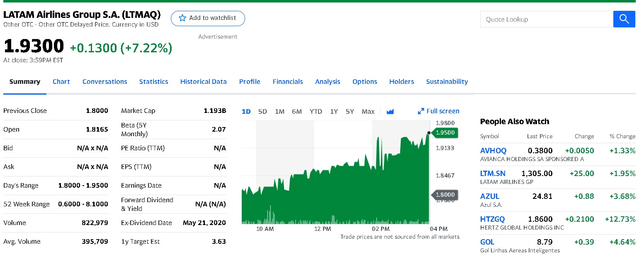Open the LTM.SN ticker link

(x=493, y=173)
